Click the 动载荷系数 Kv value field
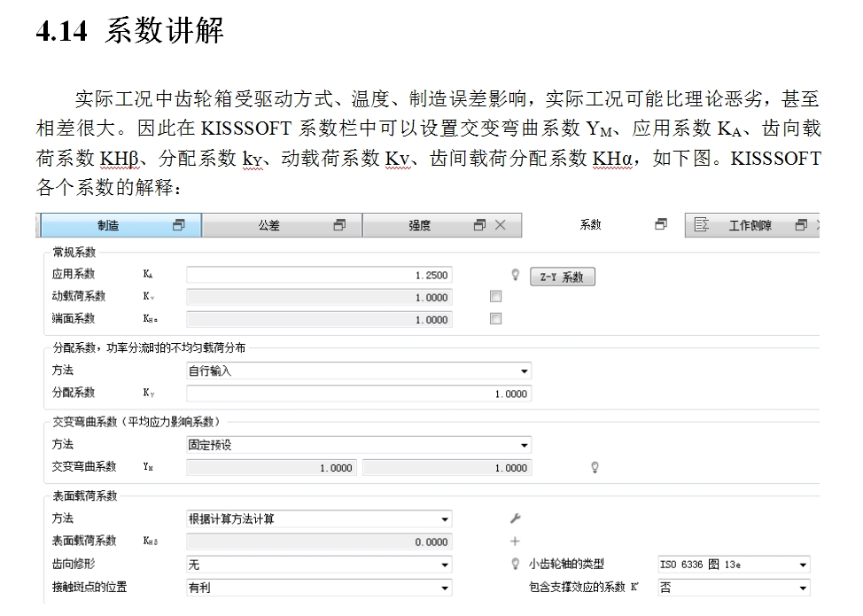863x616 pixels. pos(319,297)
